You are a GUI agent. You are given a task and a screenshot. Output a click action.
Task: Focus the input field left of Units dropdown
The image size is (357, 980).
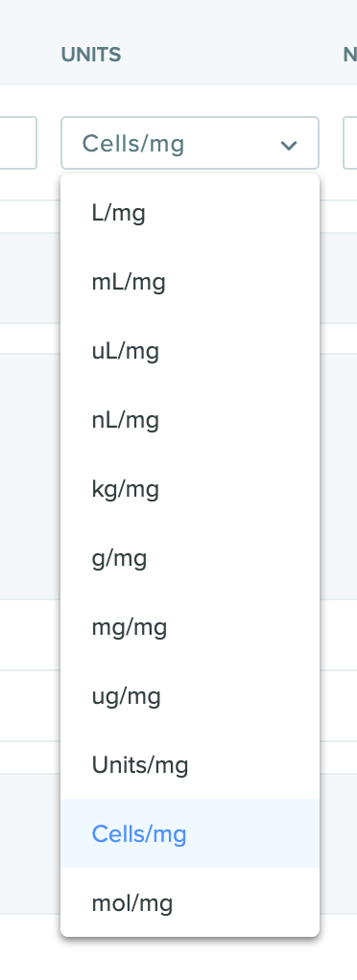[18, 143]
